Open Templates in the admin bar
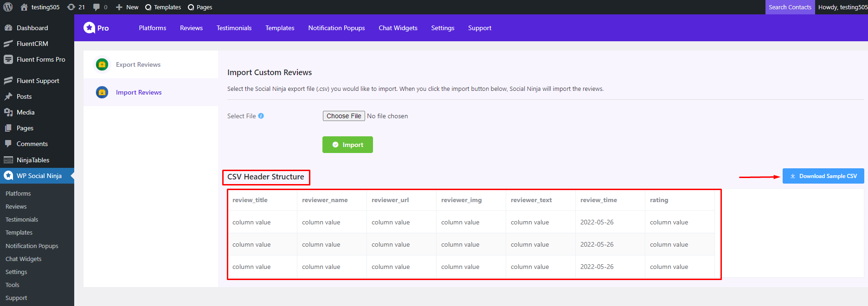This screenshot has height=306, width=868. (163, 7)
